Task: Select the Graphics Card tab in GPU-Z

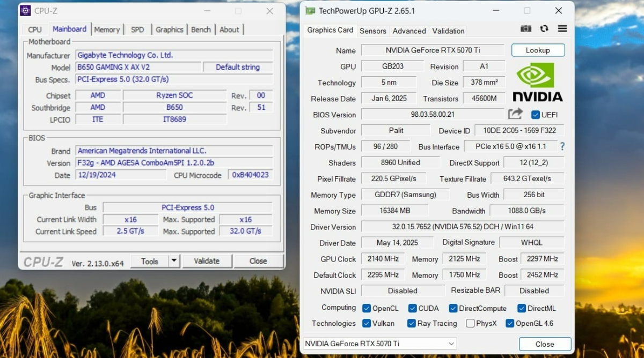Action: coord(330,30)
